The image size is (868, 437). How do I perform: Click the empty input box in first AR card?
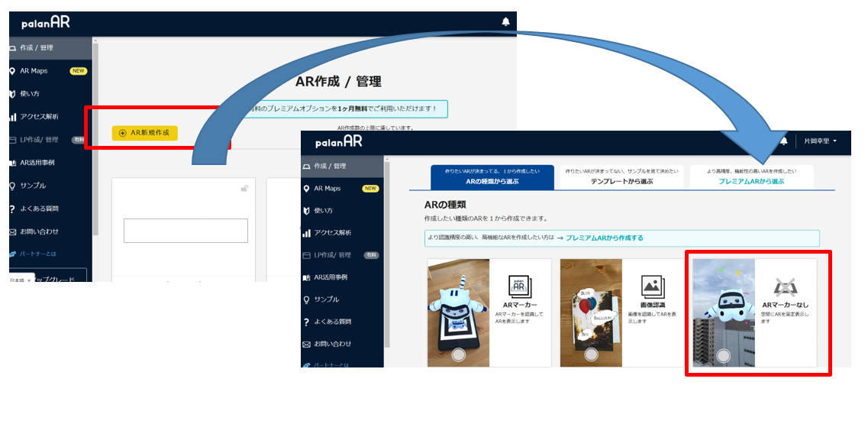[186, 231]
